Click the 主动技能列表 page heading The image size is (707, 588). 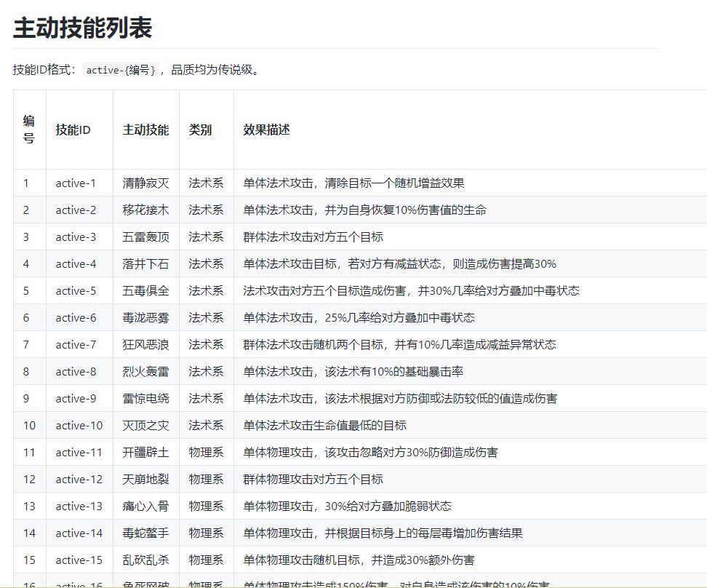click(x=82, y=28)
